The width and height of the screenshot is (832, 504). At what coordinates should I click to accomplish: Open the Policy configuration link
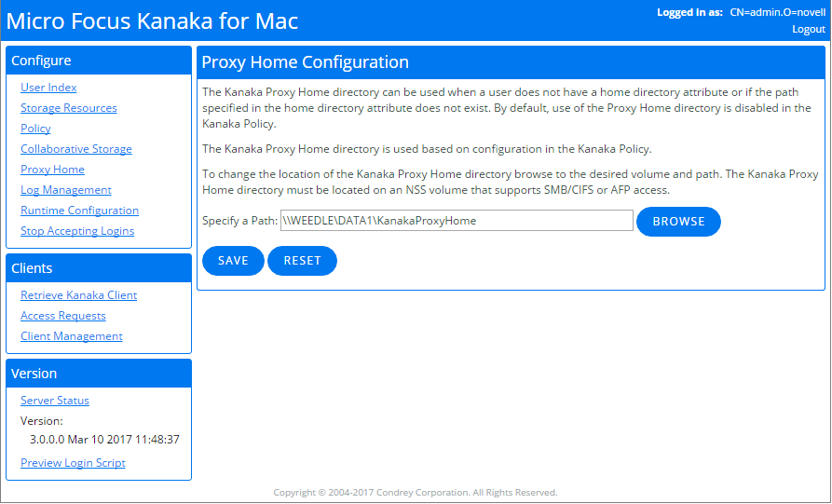click(x=35, y=129)
